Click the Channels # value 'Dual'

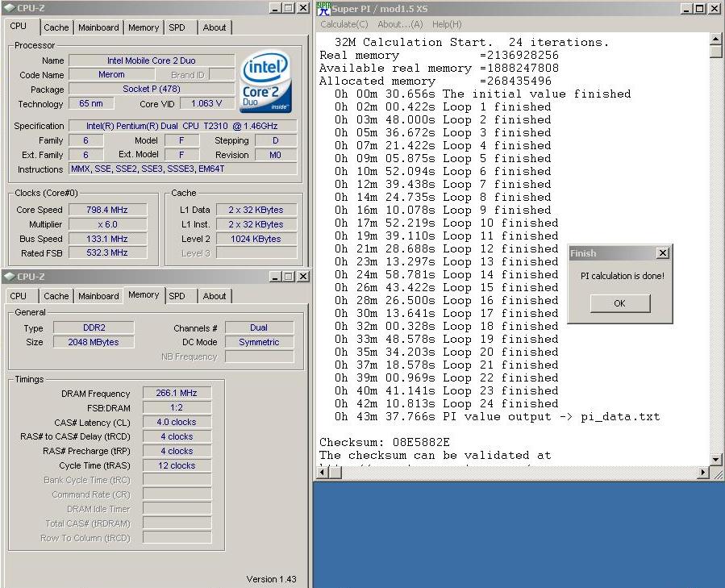point(259,327)
